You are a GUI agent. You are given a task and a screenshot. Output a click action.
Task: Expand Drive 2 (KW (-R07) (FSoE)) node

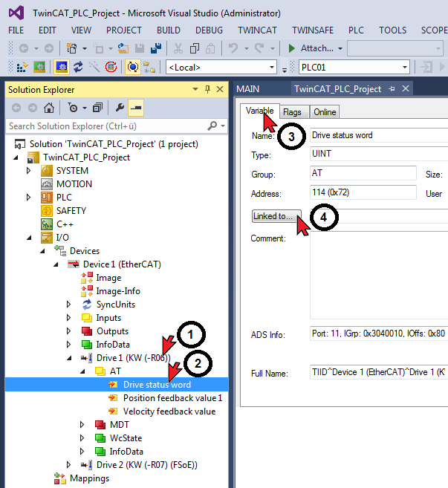tap(69, 465)
